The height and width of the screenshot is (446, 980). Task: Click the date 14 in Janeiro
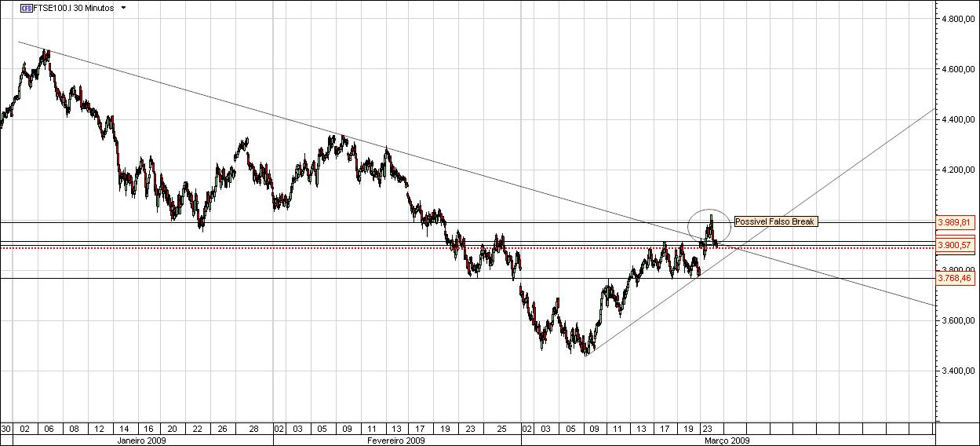point(124,430)
